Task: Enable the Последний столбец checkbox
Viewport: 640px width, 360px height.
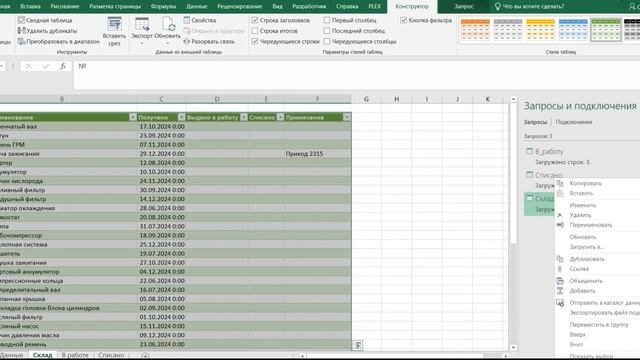Action: [327, 31]
